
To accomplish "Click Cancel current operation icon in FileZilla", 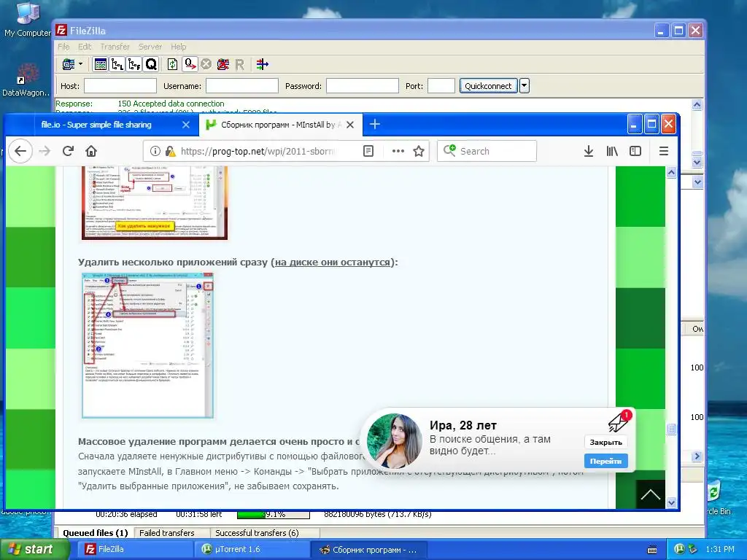I will point(206,64).
